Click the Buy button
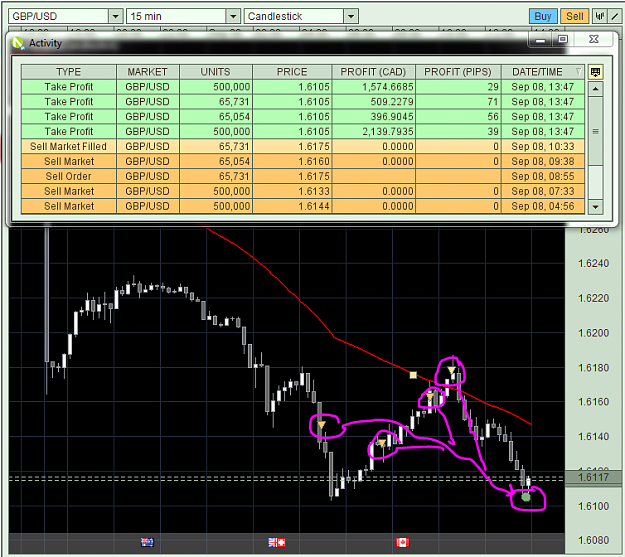Viewport: 625px width, 557px height. pyautogui.click(x=542, y=16)
